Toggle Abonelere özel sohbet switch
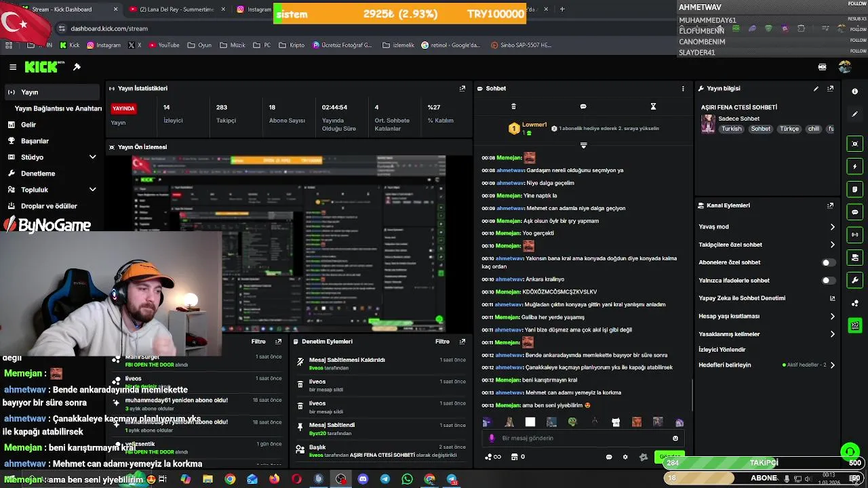Screen dimensions: 868x488 (x=829, y=262)
